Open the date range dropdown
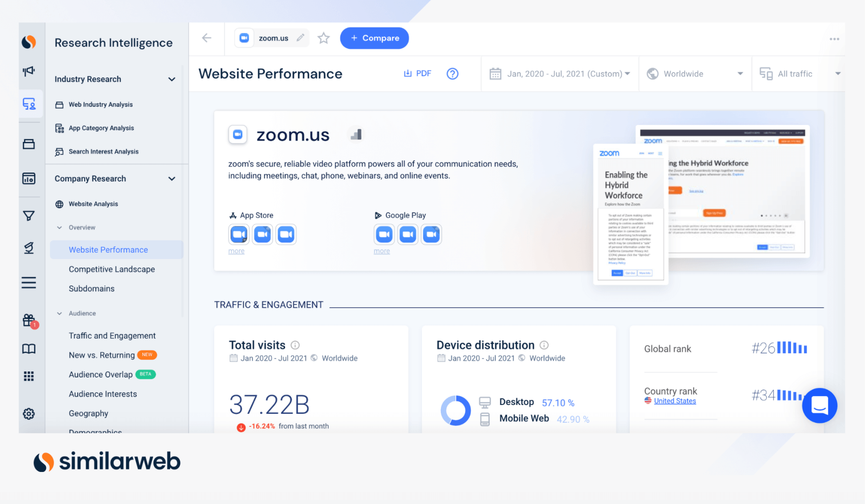 point(560,74)
